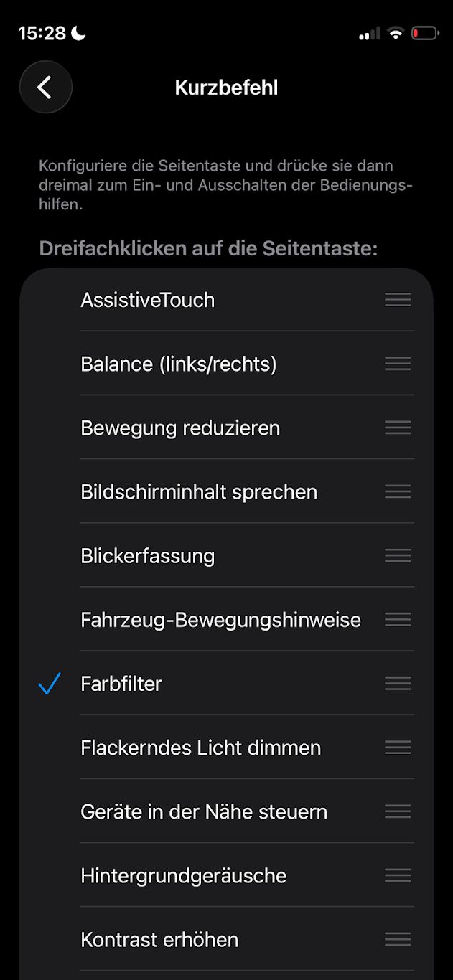The width and height of the screenshot is (453, 980).
Task: Enable AssistiveTouch shortcut option
Action: (148, 300)
